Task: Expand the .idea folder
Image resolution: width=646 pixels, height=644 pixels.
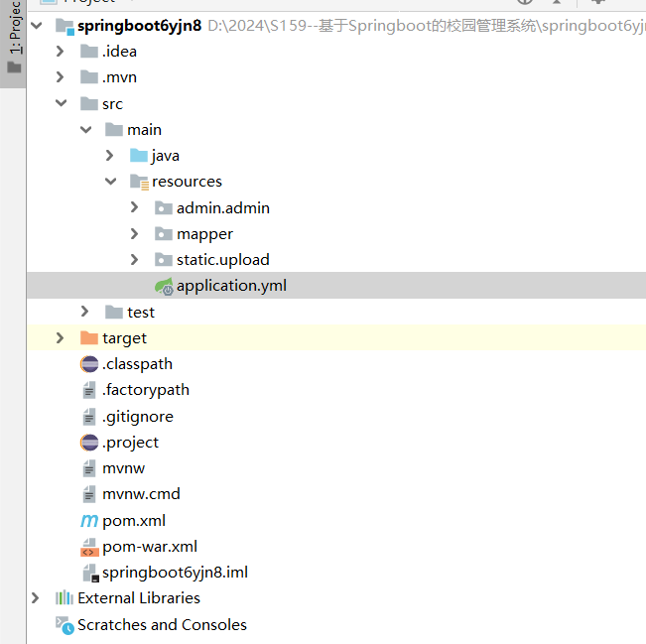Action: click(x=61, y=52)
